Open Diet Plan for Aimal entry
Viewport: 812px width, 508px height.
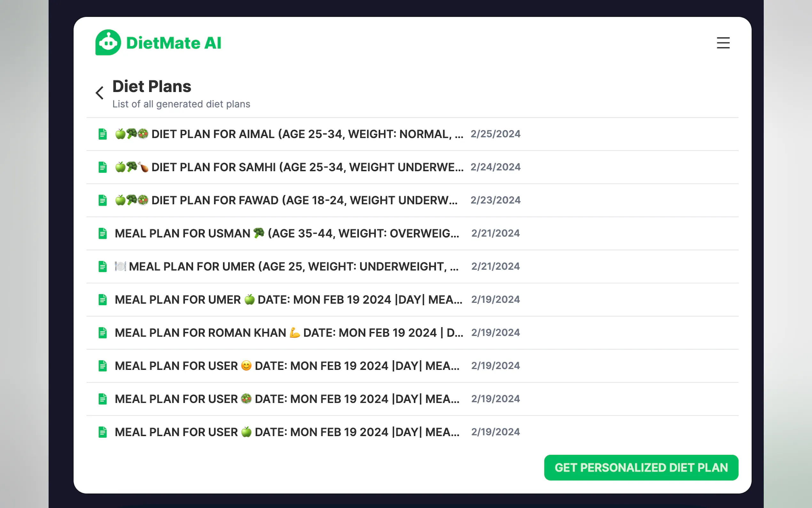click(x=307, y=134)
